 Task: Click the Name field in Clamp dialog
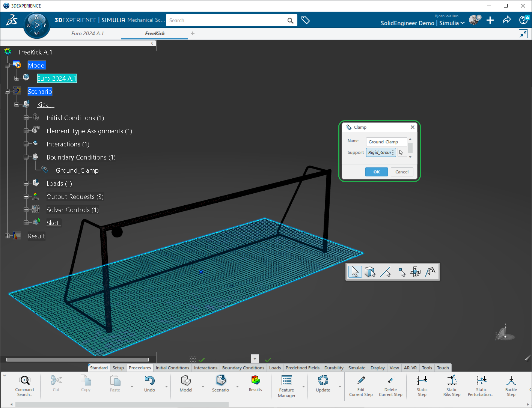[x=386, y=142]
